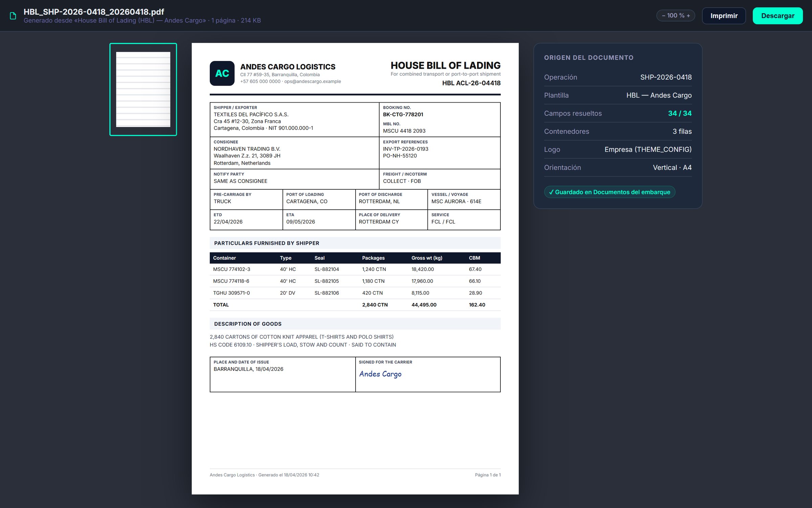Click the Descargar button

(x=777, y=16)
